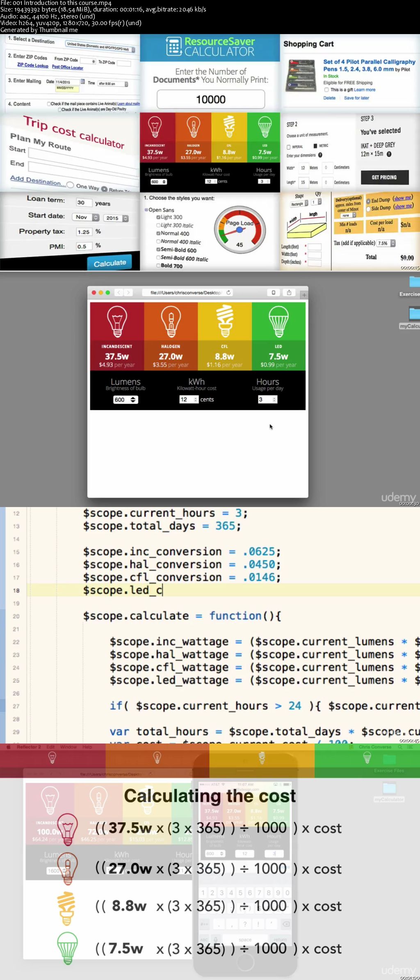Click the device icon left of the Share button
420x980 pixels.
274,292
